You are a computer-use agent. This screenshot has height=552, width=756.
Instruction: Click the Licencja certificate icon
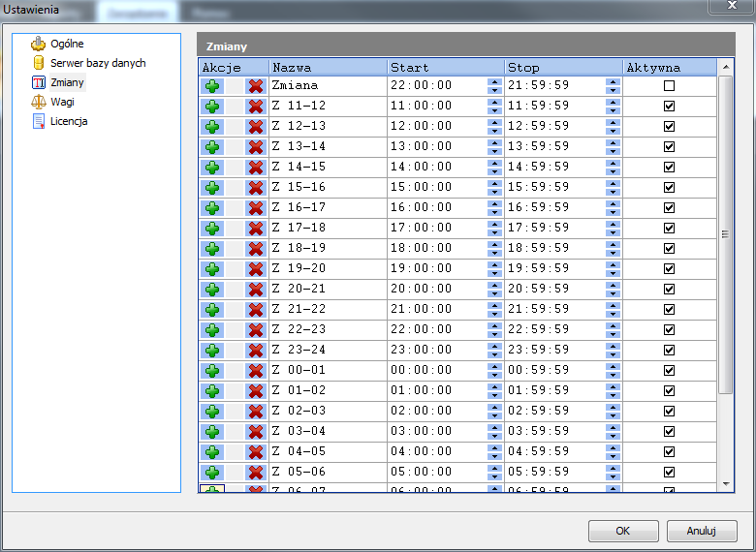tap(39, 121)
